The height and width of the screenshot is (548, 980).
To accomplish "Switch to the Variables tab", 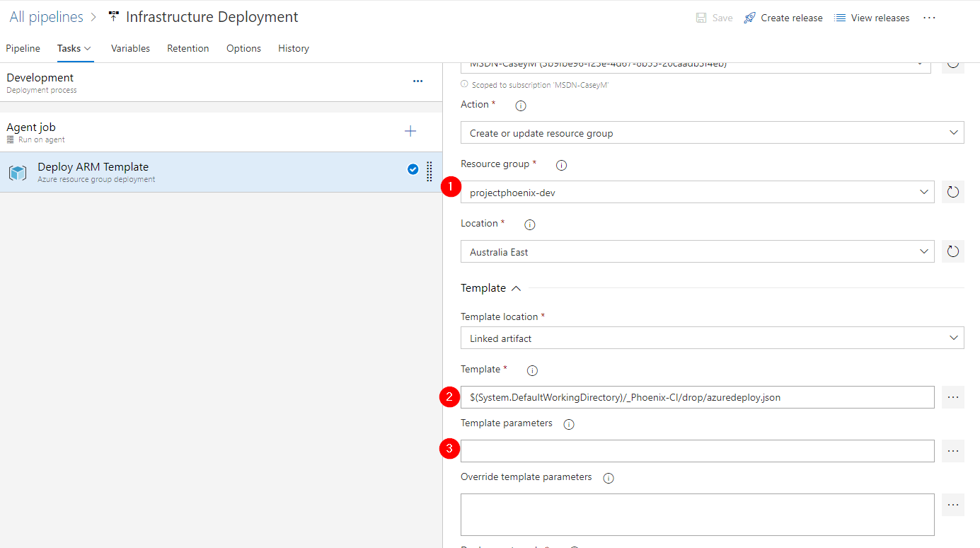I will coord(130,48).
